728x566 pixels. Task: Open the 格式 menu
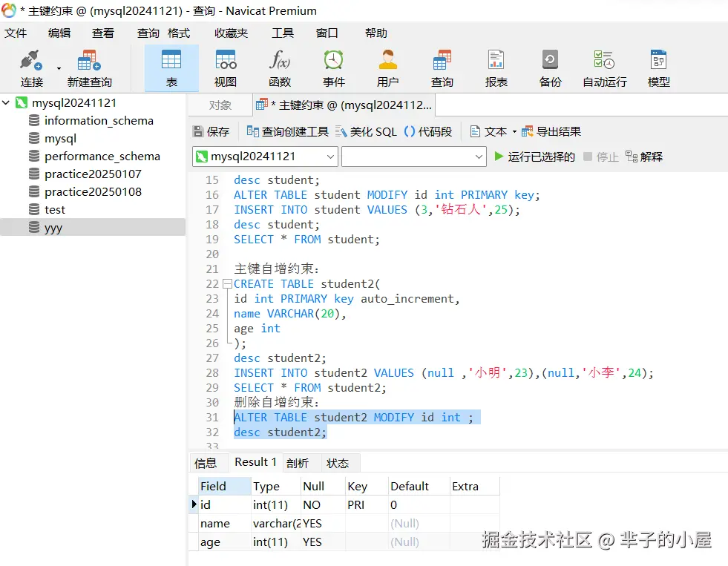[x=179, y=33]
